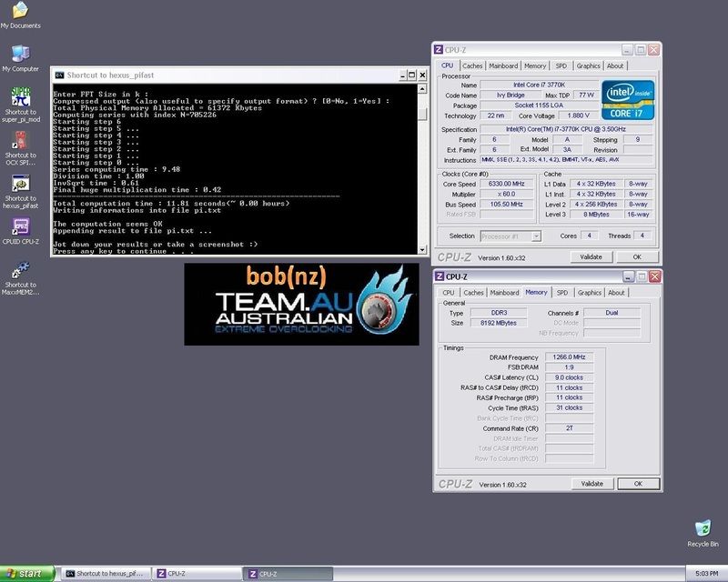Click the hexus_pifast taskbar button
Screen dimensions: 728x582
coord(106,574)
